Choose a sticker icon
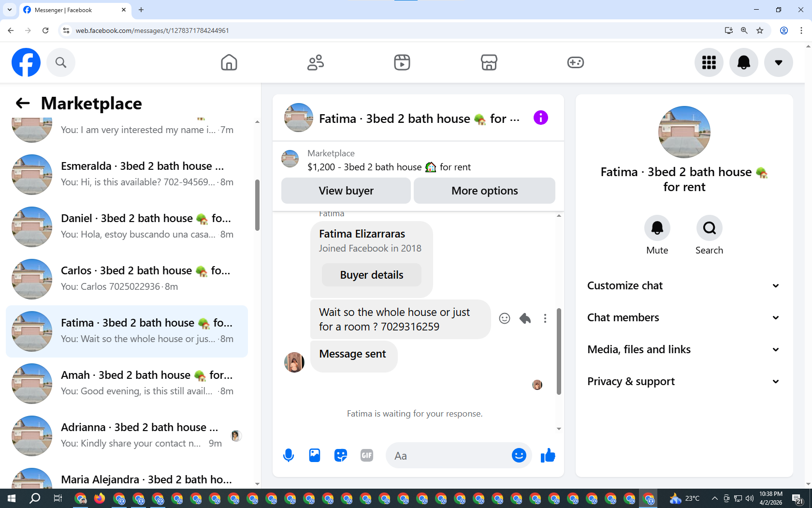The height and width of the screenshot is (508, 812). pos(341,455)
